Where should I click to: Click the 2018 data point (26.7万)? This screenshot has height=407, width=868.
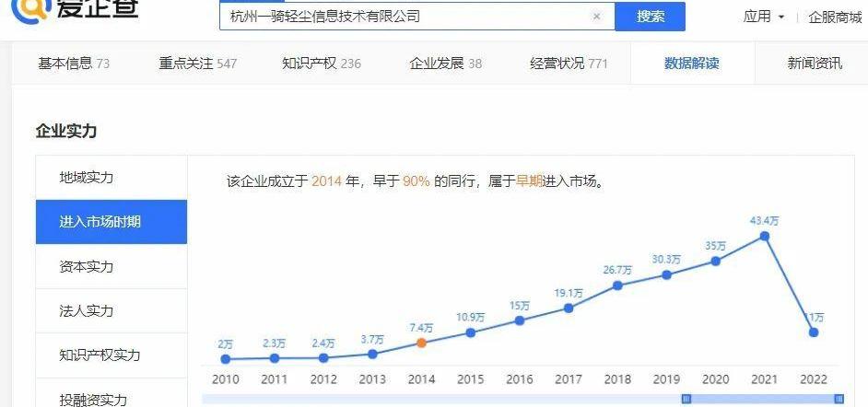[x=617, y=285]
